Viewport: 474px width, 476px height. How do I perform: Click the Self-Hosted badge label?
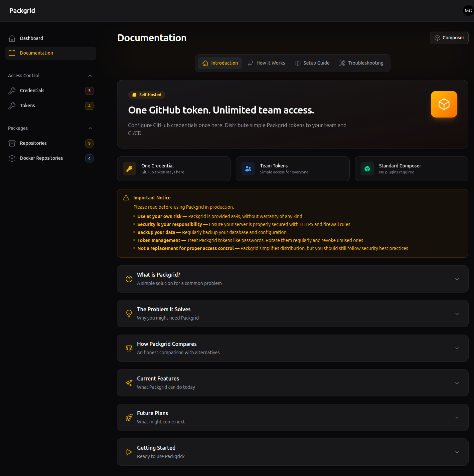pyautogui.click(x=150, y=95)
